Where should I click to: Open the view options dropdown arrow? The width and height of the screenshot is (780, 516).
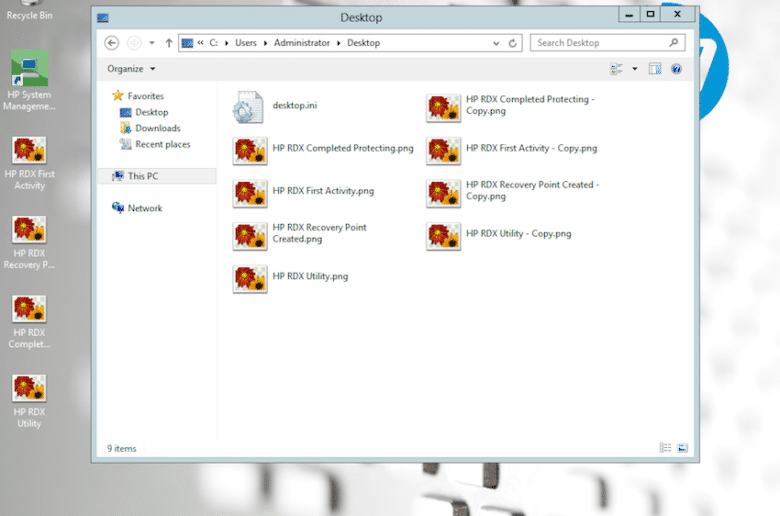635,69
